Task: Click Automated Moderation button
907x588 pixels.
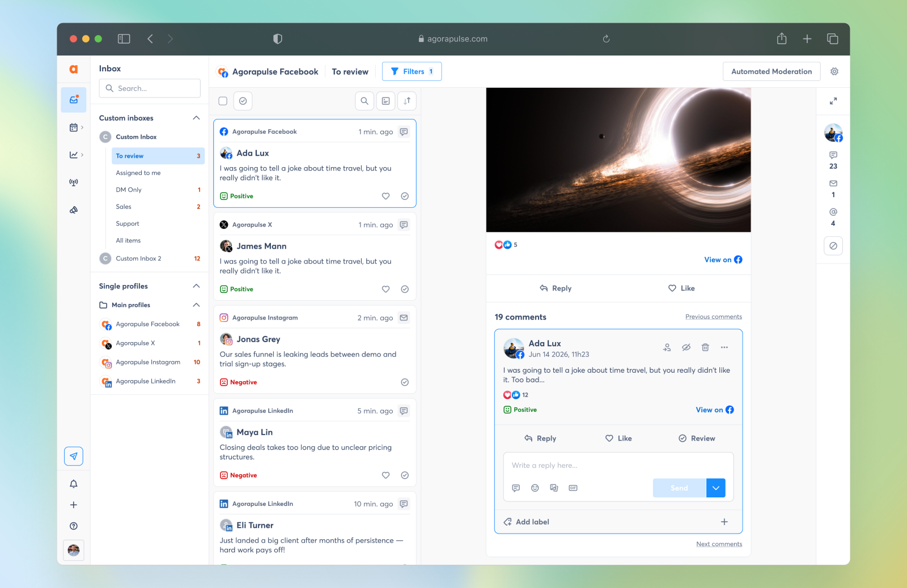Action: (x=772, y=71)
